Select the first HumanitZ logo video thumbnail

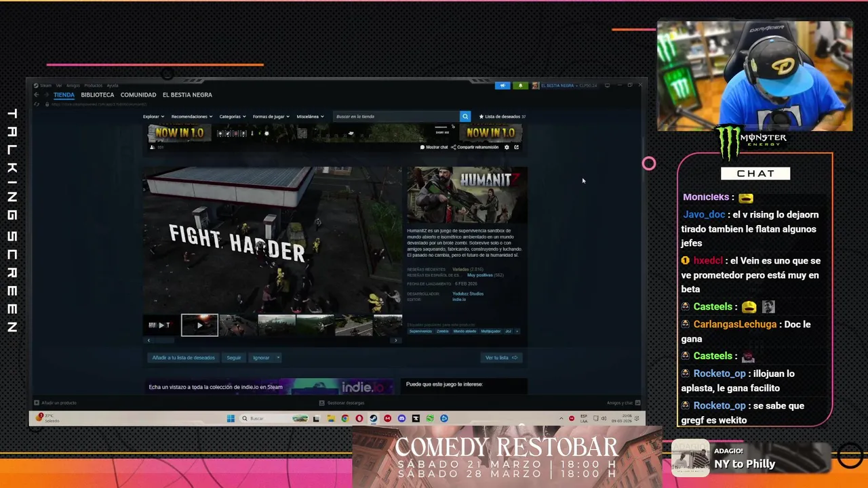point(161,325)
